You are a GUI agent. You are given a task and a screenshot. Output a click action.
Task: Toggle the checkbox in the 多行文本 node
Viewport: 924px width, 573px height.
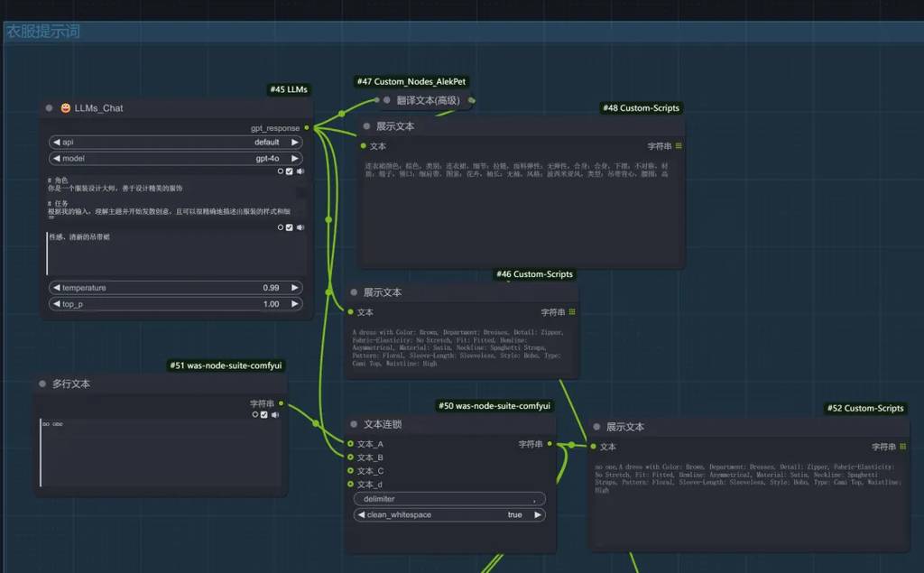pos(264,415)
